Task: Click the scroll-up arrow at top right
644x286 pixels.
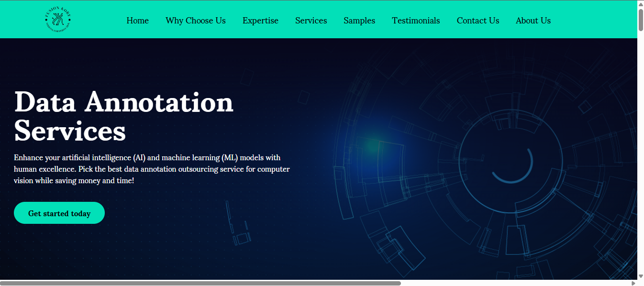Action: pos(640,3)
